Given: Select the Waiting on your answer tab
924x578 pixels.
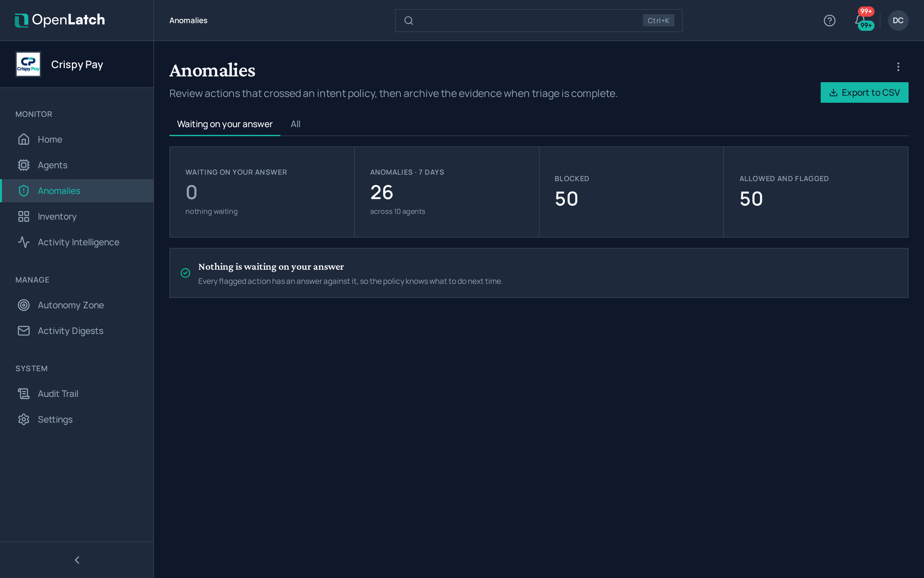Looking at the screenshot, I should (225, 124).
